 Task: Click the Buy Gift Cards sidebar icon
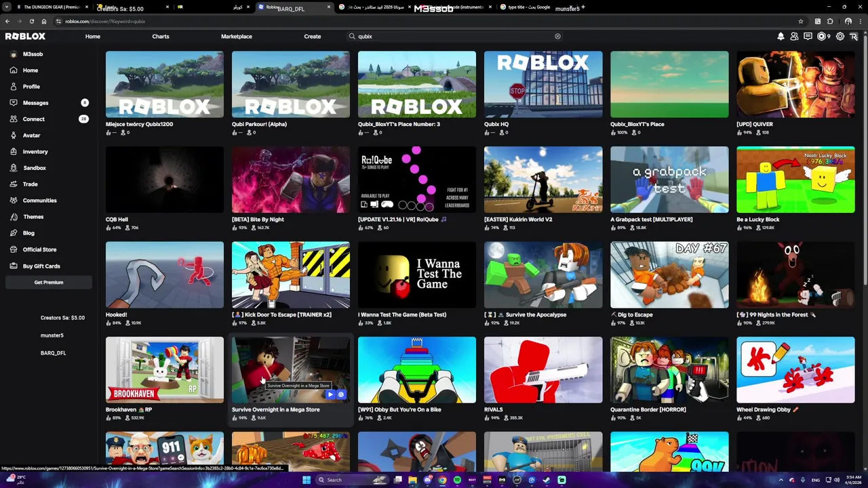pyautogui.click(x=14, y=266)
